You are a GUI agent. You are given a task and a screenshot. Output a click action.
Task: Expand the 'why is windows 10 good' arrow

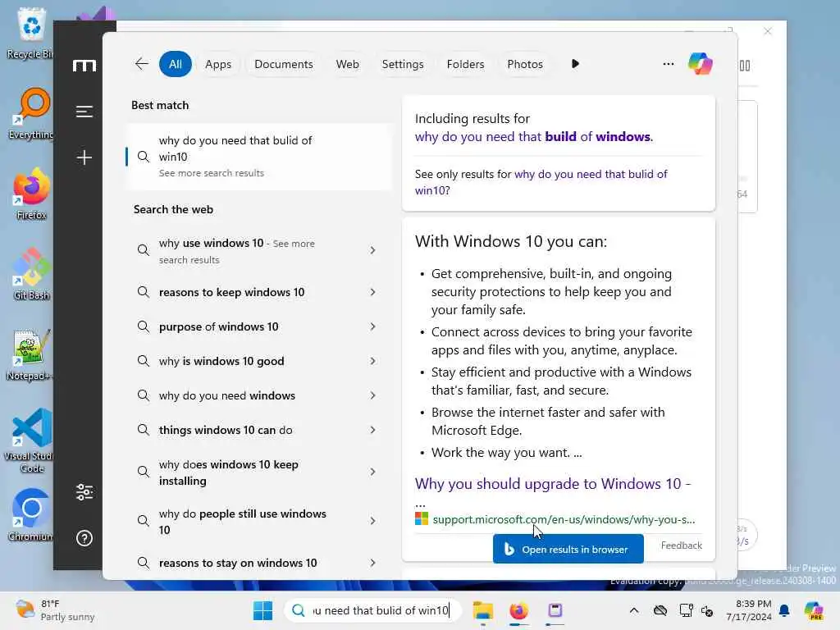tap(373, 361)
